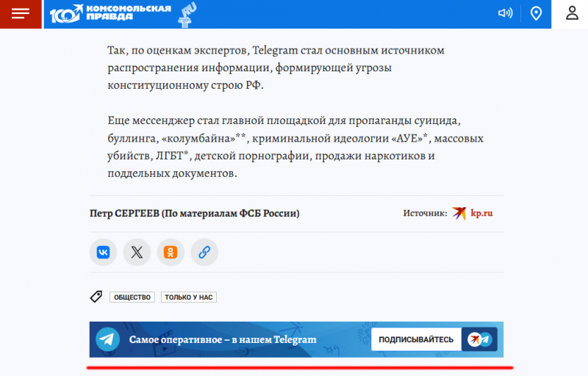Follow the kp.ru source link
Viewport: 588px width, 376px height.
coord(482,213)
